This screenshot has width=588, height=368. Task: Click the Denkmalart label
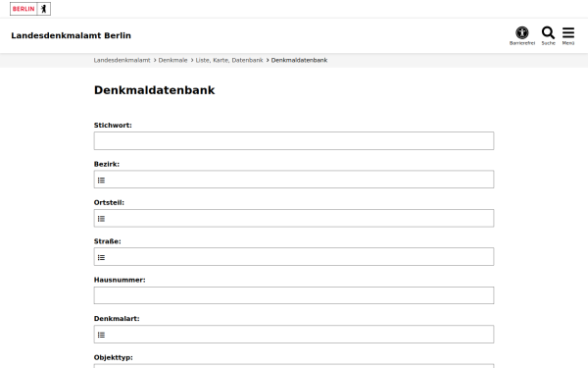(117, 319)
